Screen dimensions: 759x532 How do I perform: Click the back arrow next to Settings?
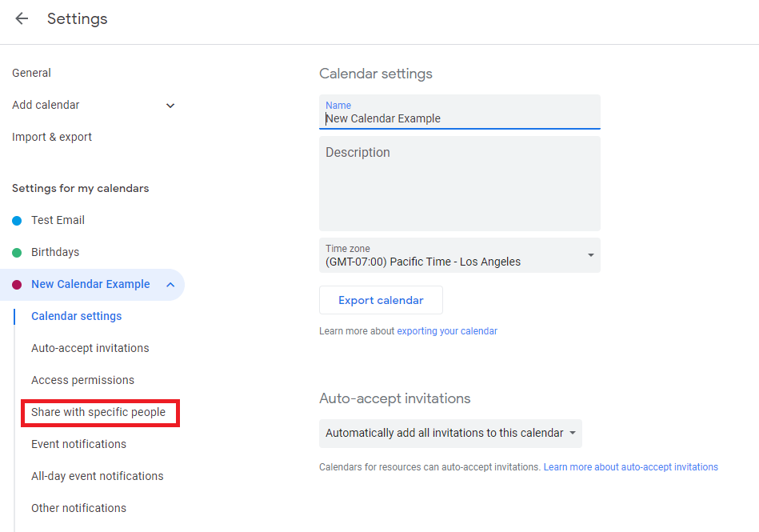(22, 19)
